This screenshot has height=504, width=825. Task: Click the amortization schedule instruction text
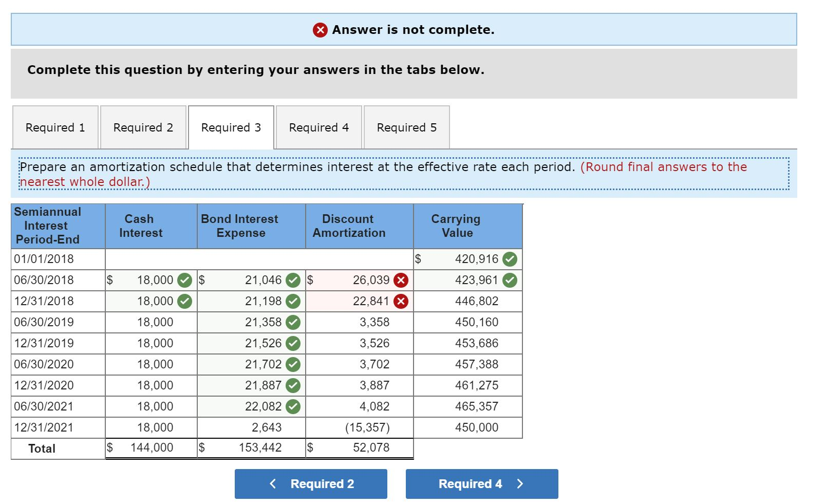[x=404, y=174]
